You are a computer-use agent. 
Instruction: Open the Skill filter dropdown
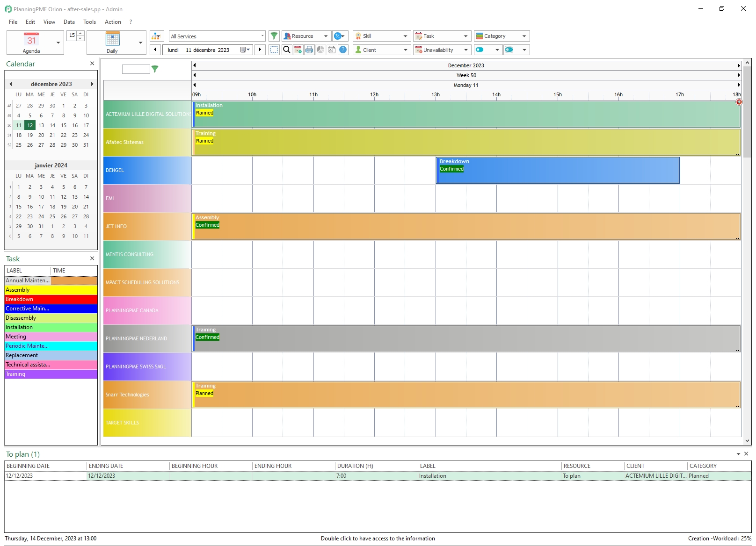[x=382, y=36]
